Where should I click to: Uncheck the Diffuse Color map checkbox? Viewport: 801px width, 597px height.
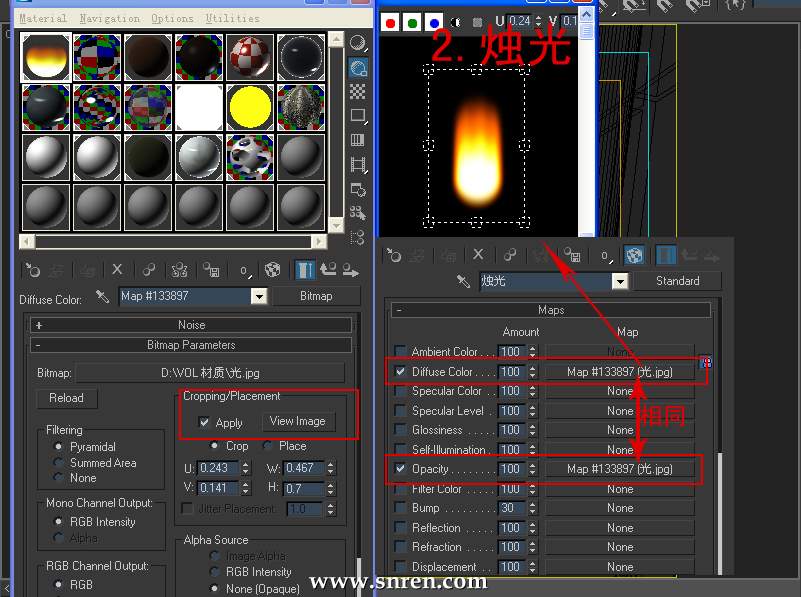(x=400, y=371)
